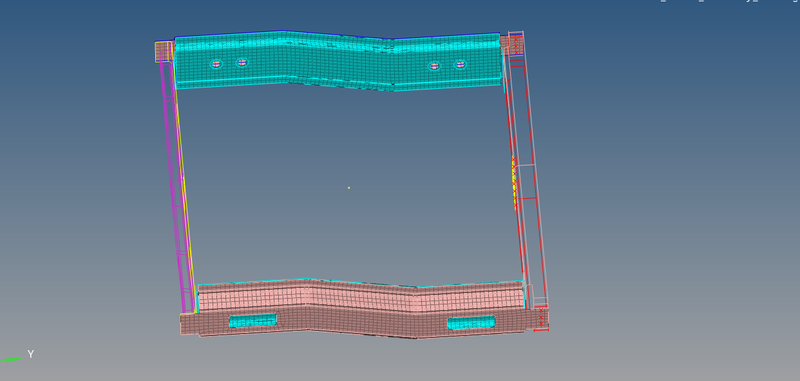Pick the red wireframe right vertical member
Image resolution: width=800 pixels, height=381 pixels.
pos(515,179)
